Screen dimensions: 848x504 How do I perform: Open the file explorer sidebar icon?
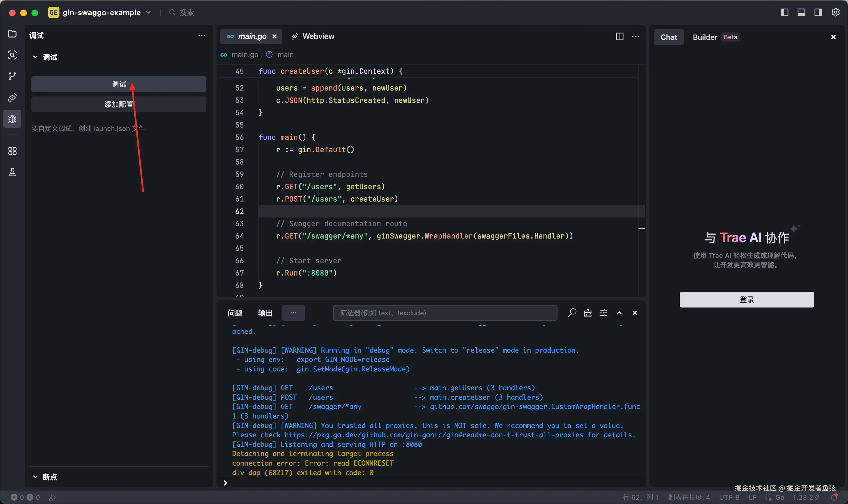tap(12, 34)
